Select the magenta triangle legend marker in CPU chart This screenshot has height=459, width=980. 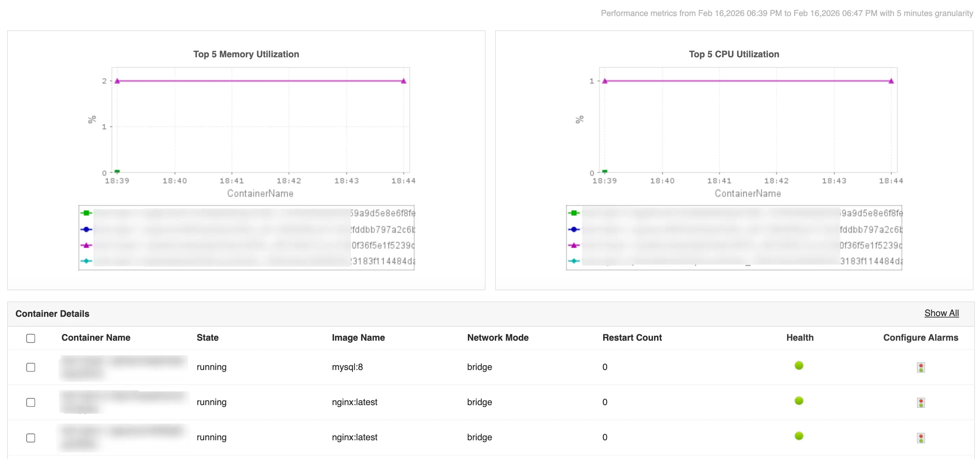(x=574, y=246)
